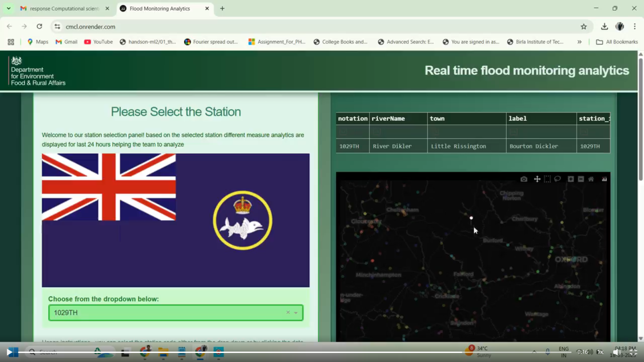This screenshot has height=362, width=644.
Task: Toggle video fullscreen mode
Action: click(x=633, y=352)
